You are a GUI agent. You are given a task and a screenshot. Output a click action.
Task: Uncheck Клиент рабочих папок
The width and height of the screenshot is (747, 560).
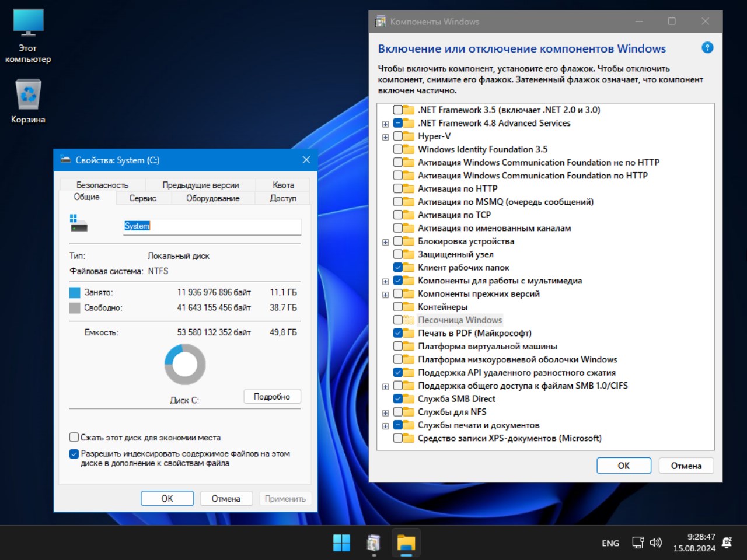[x=397, y=267]
